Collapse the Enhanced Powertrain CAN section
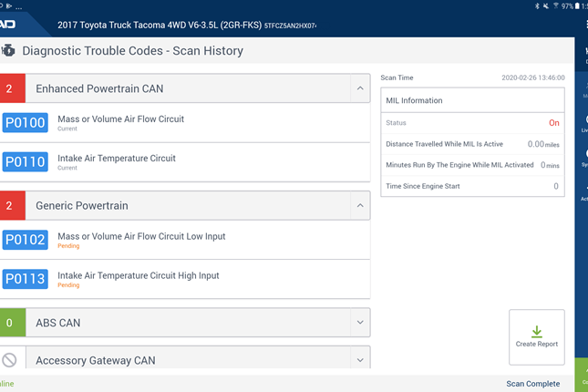 (x=359, y=88)
